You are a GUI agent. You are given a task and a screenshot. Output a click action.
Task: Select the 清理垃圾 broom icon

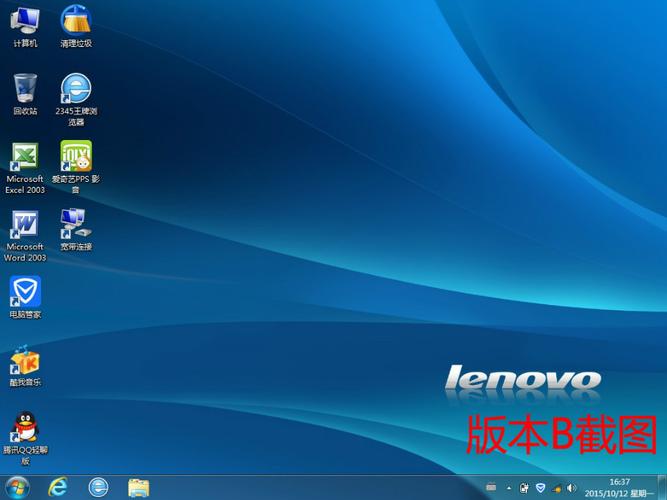point(76,26)
